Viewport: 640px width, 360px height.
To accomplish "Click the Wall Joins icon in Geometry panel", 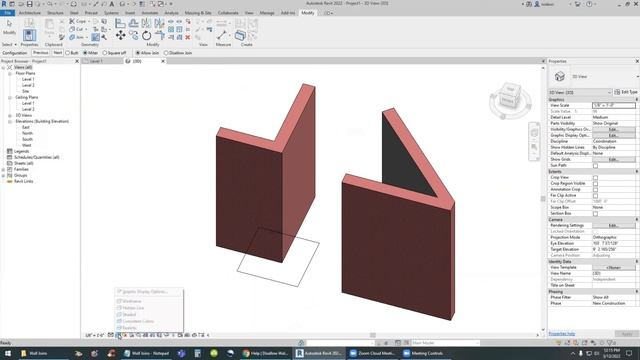I will click(x=96, y=37).
